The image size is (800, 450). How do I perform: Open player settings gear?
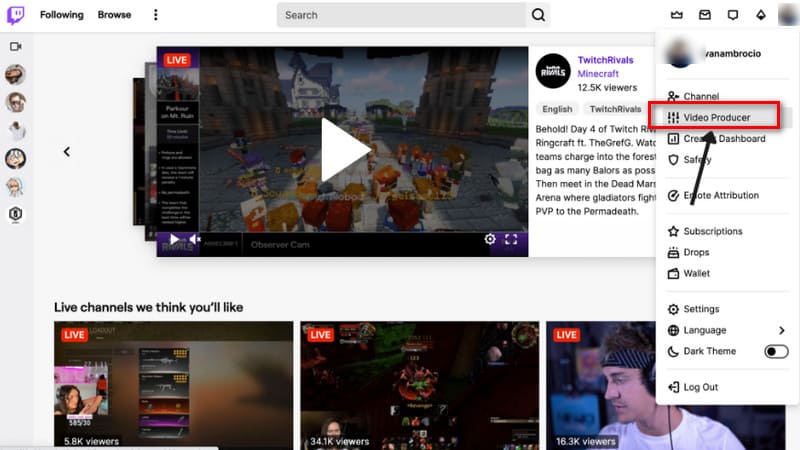[490, 239]
